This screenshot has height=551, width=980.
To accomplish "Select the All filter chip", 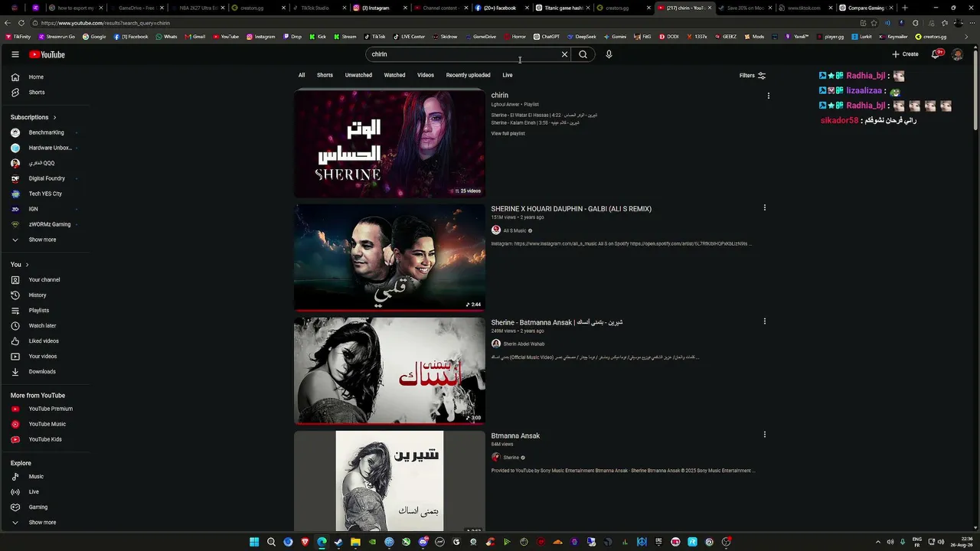I will pos(302,75).
